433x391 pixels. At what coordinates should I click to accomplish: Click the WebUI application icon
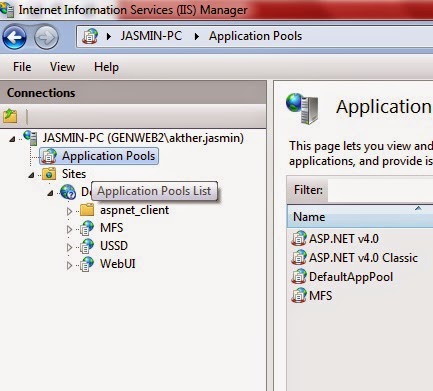click(87, 264)
